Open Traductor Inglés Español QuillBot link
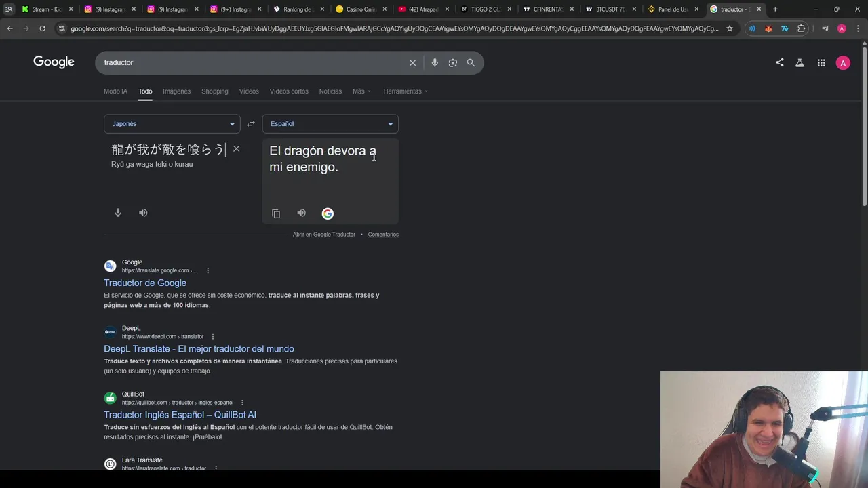This screenshot has width=868, height=488. click(x=180, y=415)
